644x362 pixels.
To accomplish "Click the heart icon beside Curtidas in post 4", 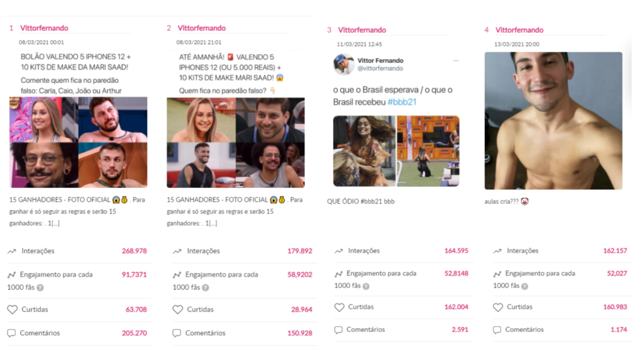I will pyautogui.click(x=498, y=307).
